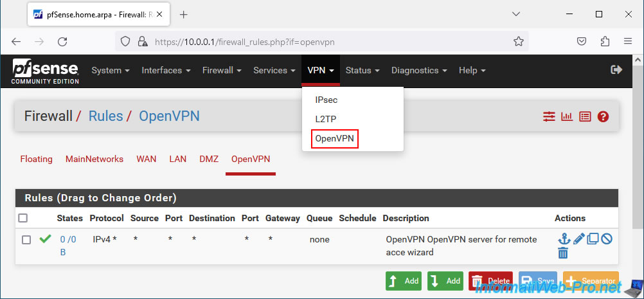The height and width of the screenshot is (299, 644).
Task: Click the shield tracking protection icon
Action: [x=125, y=42]
